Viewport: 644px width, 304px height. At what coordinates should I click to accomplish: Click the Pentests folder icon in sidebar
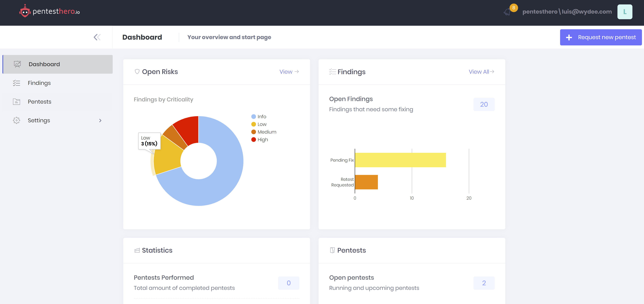[17, 102]
